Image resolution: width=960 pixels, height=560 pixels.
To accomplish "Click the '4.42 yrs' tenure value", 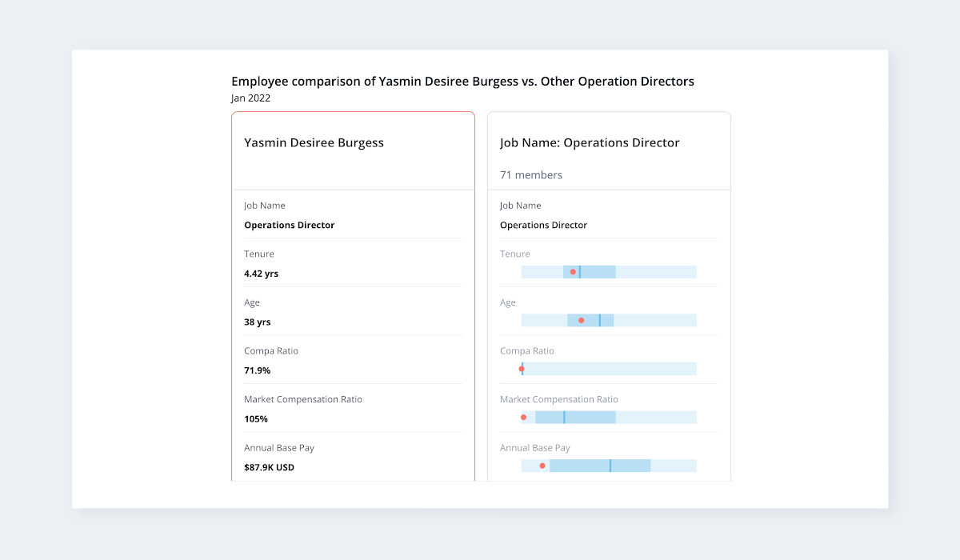I will (x=262, y=274).
